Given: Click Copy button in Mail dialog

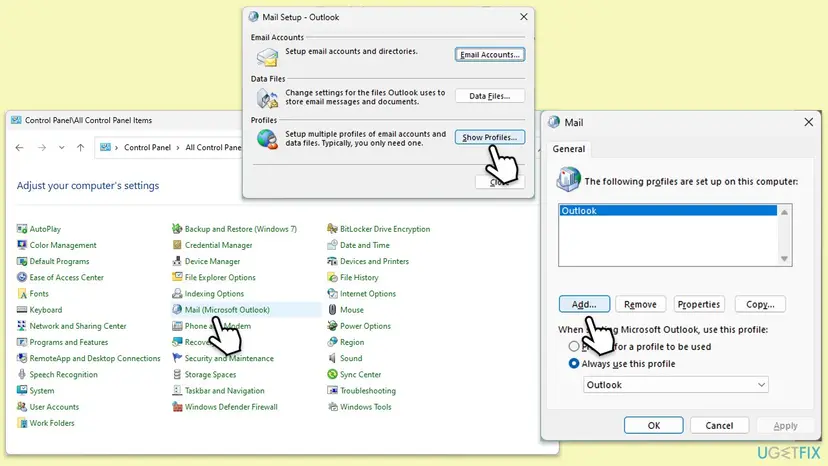Looking at the screenshot, I should pos(760,304).
